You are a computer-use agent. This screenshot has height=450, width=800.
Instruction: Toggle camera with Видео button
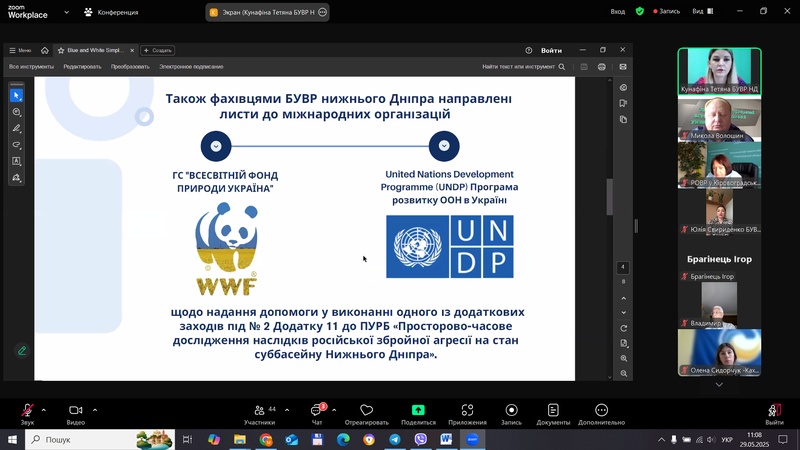click(76, 414)
